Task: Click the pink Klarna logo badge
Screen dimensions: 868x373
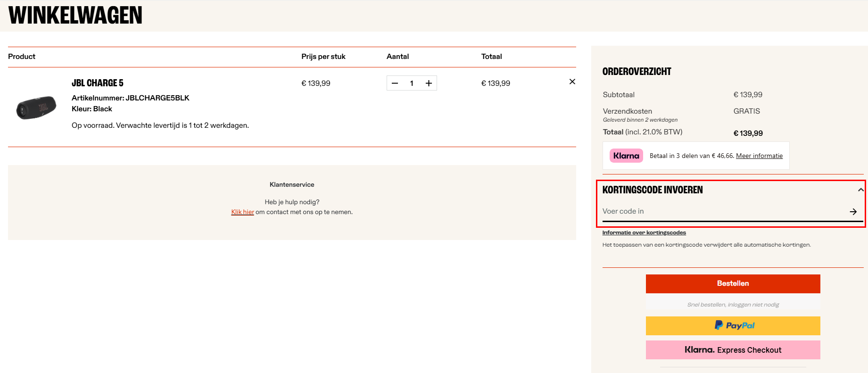Action: (626, 156)
